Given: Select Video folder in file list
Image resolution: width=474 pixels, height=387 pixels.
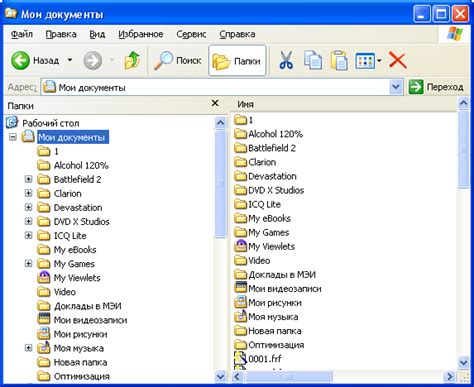Looking at the screenshot, I should pos(252,260).
